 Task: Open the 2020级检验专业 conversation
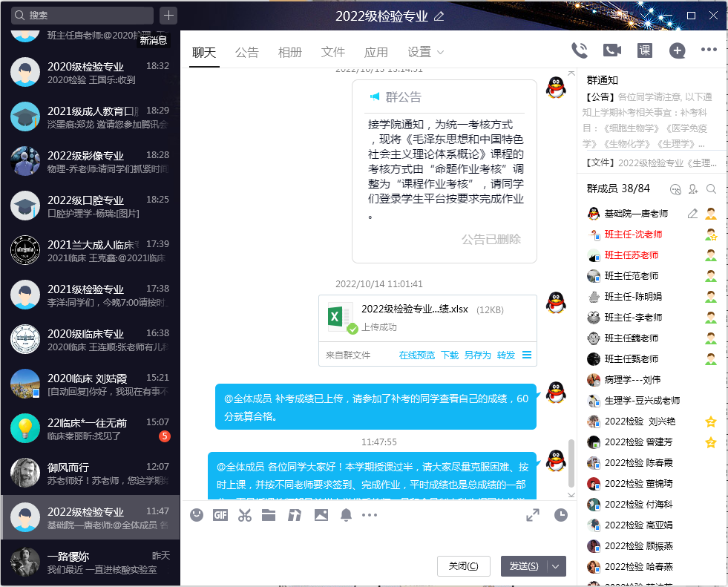pyautogui.click(x=90, y=73)
